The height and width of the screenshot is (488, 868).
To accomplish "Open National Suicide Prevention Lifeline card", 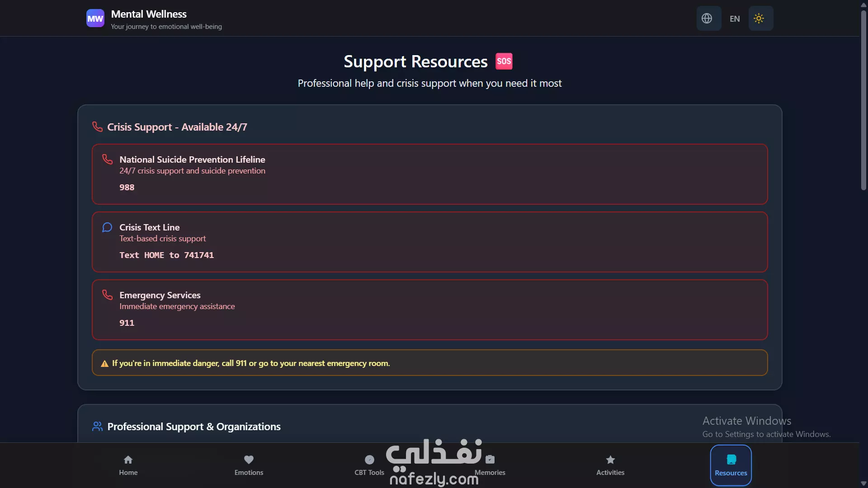I will (x=429, y=174).
